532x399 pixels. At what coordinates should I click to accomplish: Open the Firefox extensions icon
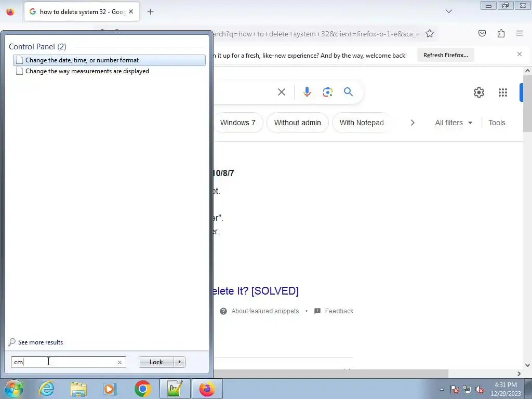coord(501,33)
